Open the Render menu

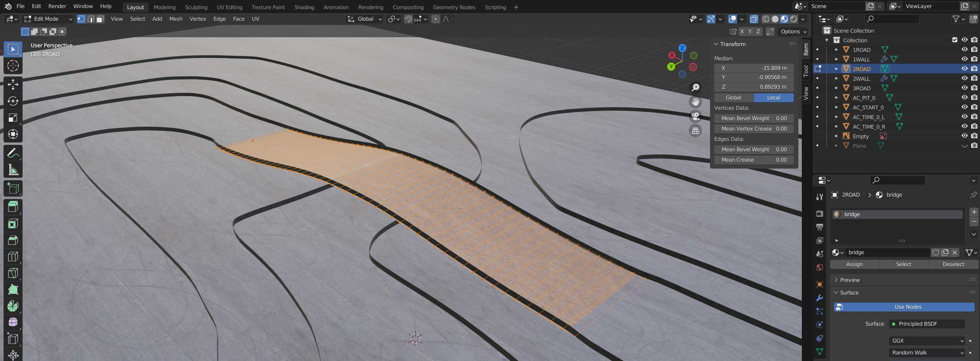click(57, 6)
